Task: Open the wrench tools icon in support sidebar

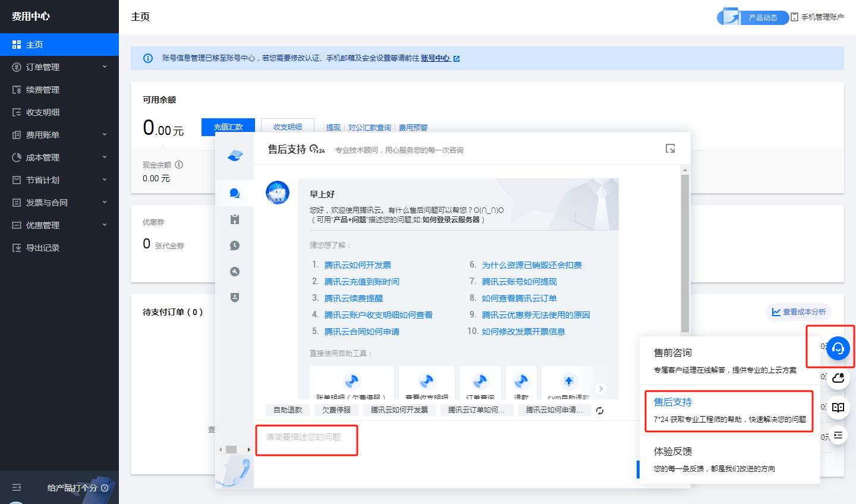Action: click(x=234, y=272)
